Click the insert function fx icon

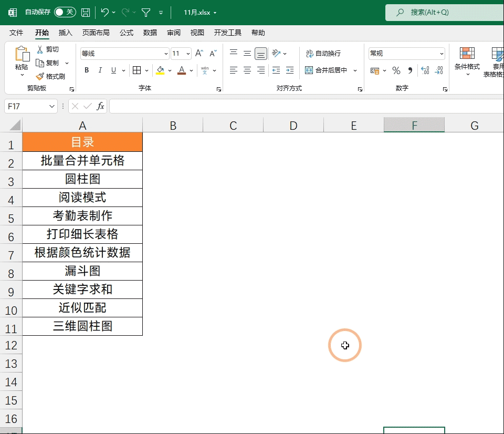100,106
